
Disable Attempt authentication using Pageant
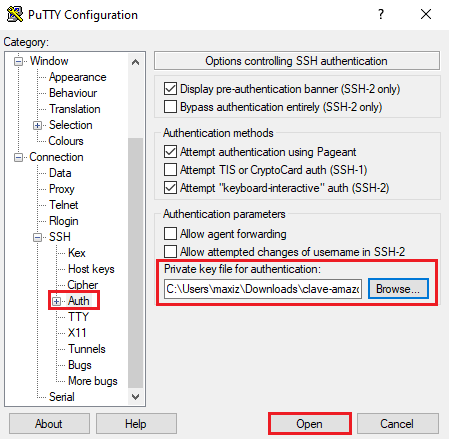tap(170, 152)
